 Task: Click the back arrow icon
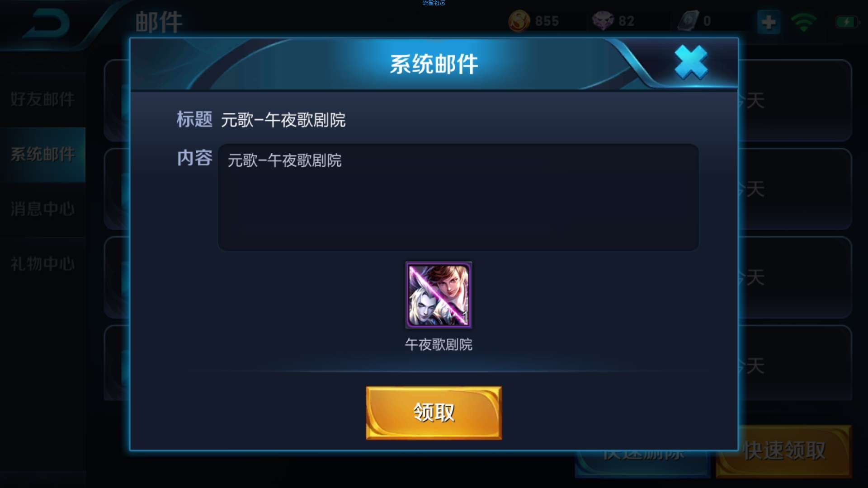pyautogui.click(x=47, y=24)
